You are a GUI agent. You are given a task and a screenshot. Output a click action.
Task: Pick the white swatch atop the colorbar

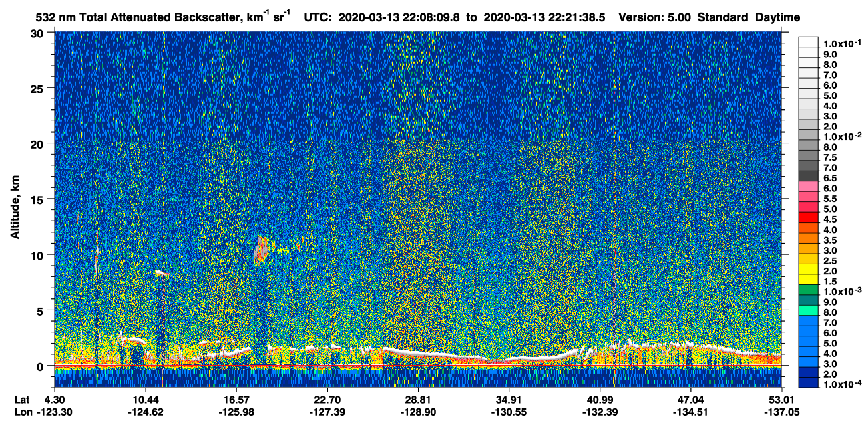tap(808, 42)
